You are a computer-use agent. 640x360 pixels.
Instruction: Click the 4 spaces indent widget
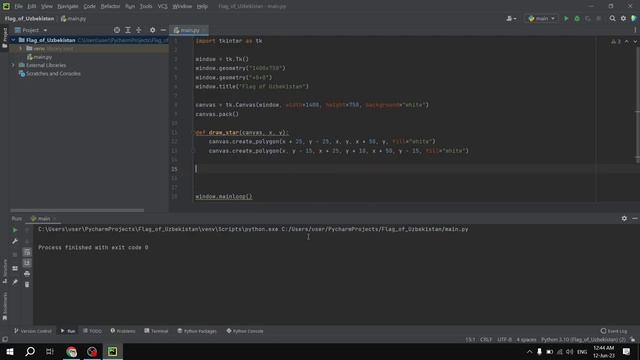coord(527,340)
